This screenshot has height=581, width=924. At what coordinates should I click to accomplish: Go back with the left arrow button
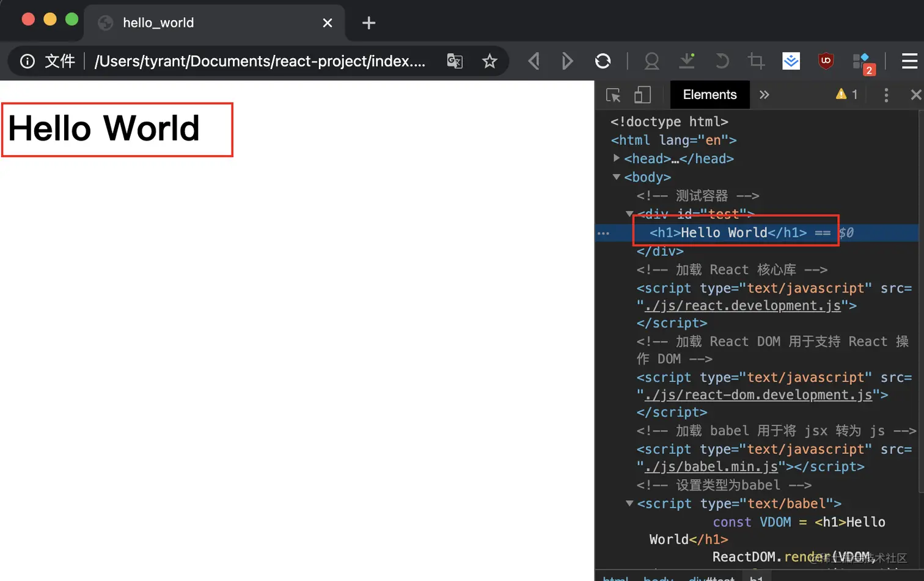533,61
